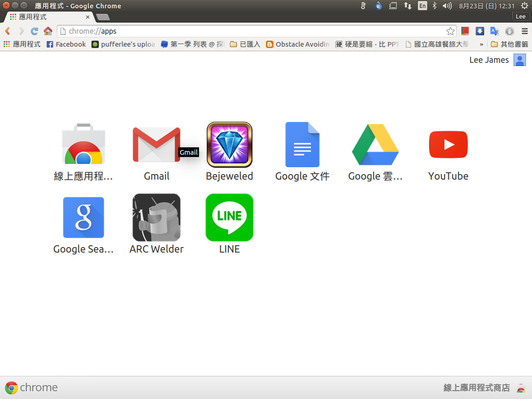532x399 pixels.
Task: Click the gray power extension icon
Action: (510, 31)
